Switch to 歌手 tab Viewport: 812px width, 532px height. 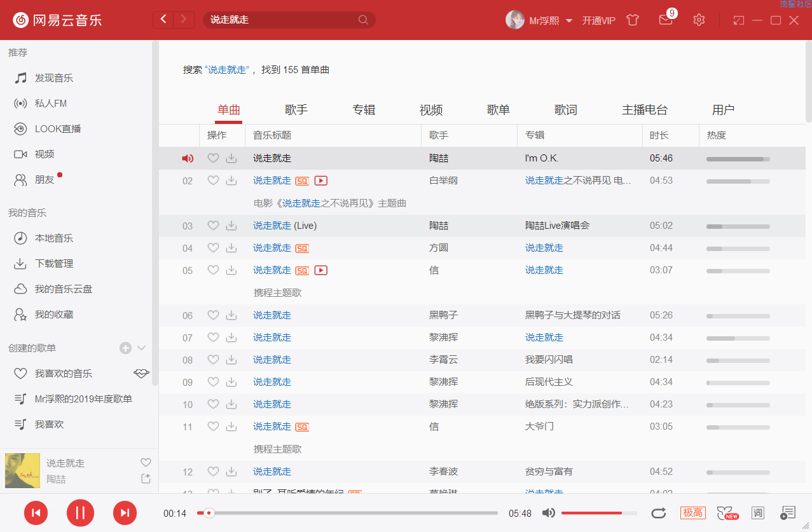(x=296, y=110)
